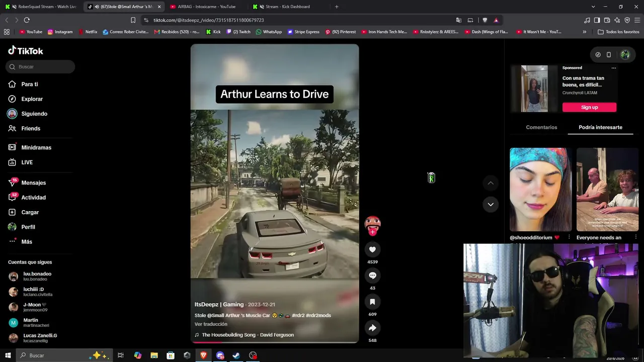
Task: Expand hidden bookmarks with double chevron
Action: click(x=584, y=32)
